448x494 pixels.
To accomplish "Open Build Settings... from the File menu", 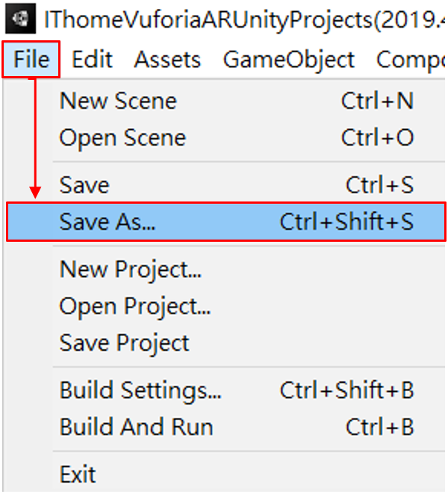I will [140, 390].
